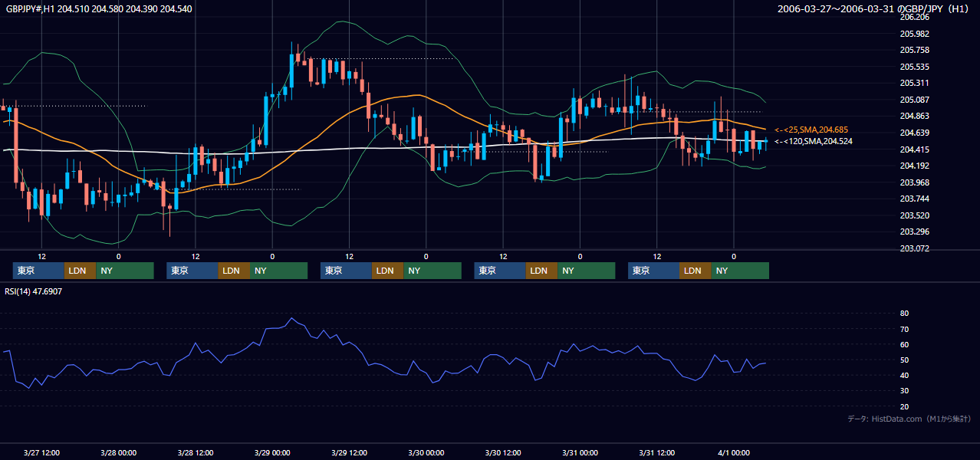Image resolution: width=980 pixels, height=460 pixels.
Task: Click the GBPJPY#,H1 chart title text
Action: click(98, 9)
